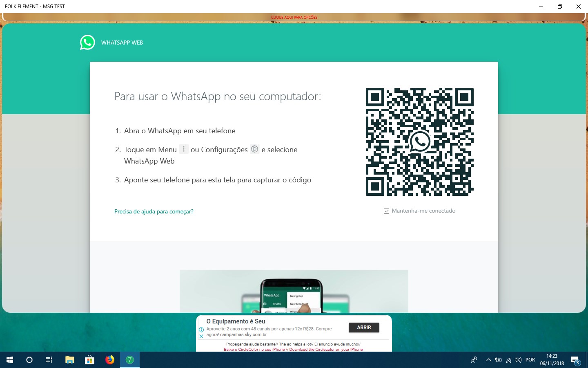Click the phone tutorial image

294,292
